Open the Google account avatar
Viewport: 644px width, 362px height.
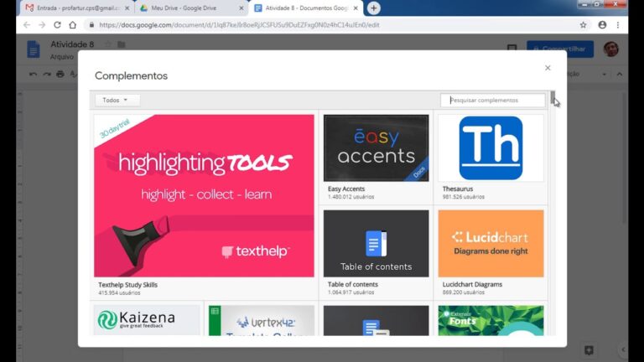click(611, 49)
